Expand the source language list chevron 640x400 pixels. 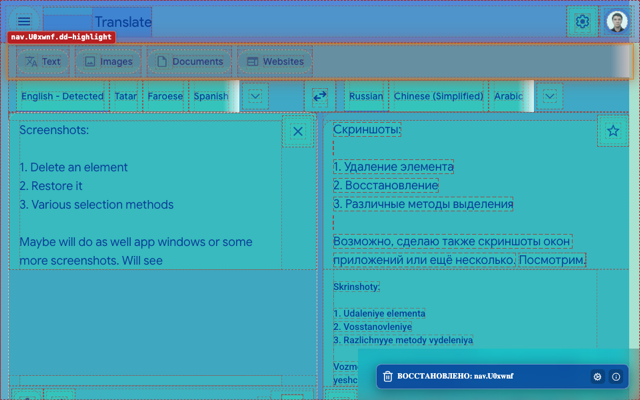coord(255,96)
